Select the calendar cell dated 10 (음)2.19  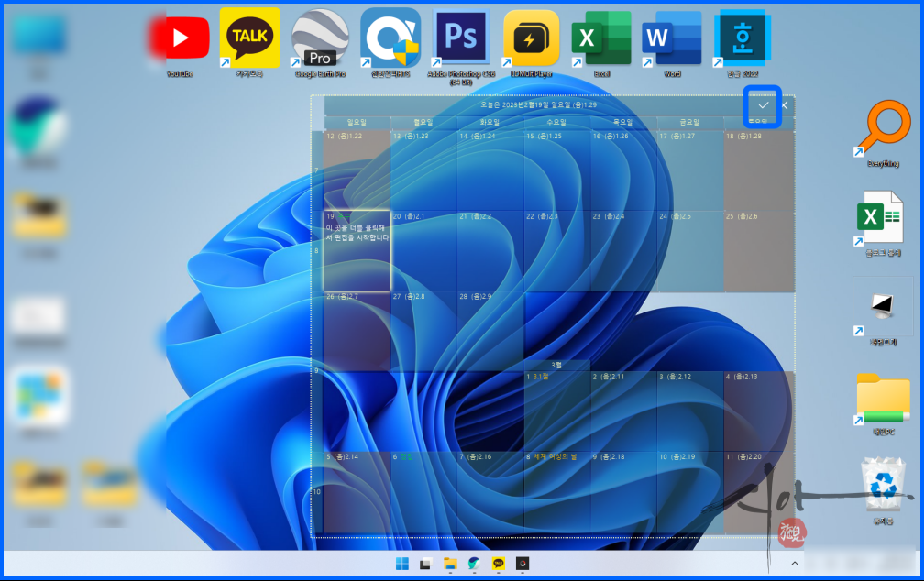tap(690, 492)
